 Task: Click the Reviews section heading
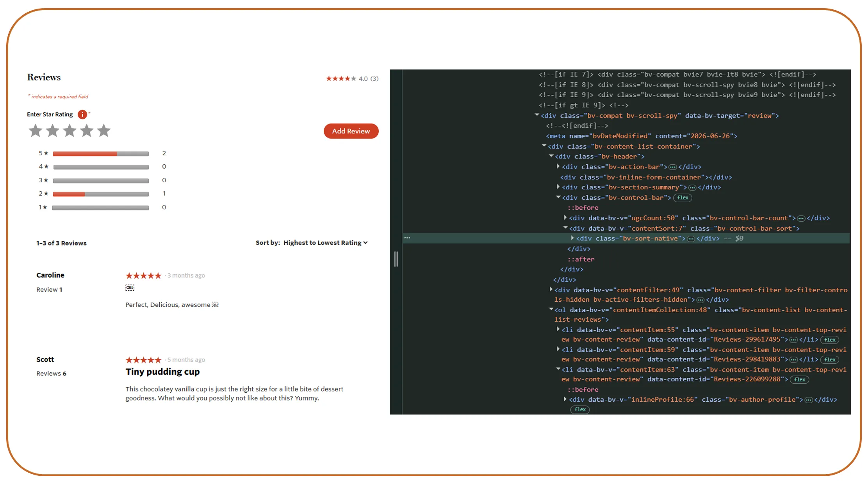44,77
